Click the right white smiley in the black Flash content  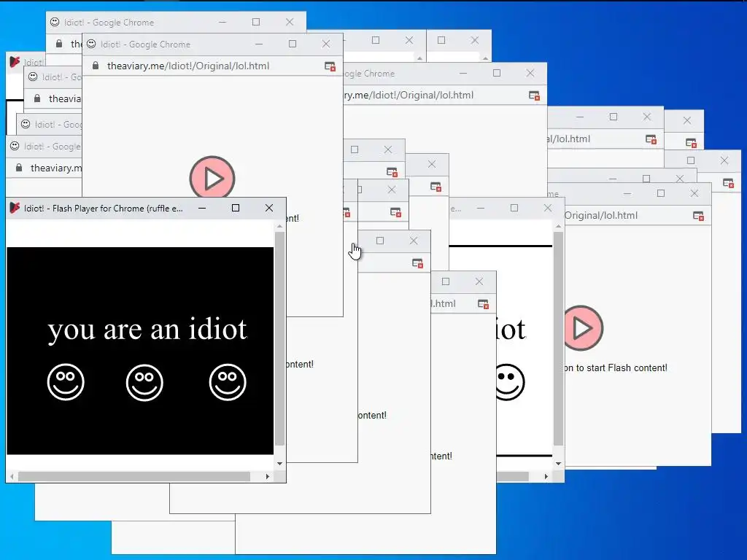[x=228, y=382]
